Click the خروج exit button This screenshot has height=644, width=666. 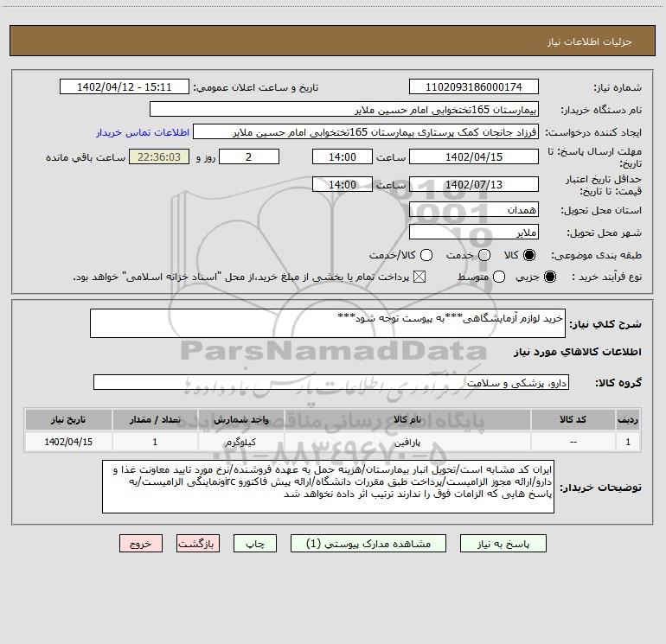click(x=141, y=544)
